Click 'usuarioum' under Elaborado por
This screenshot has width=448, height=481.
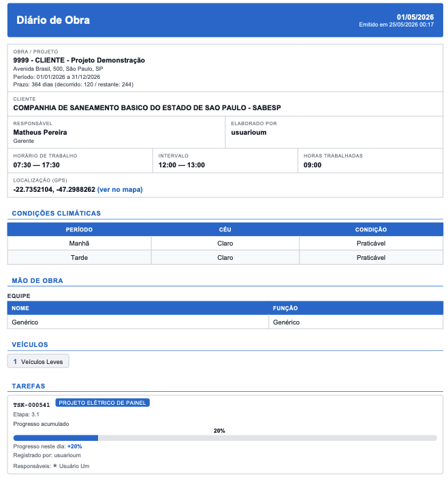249,132
